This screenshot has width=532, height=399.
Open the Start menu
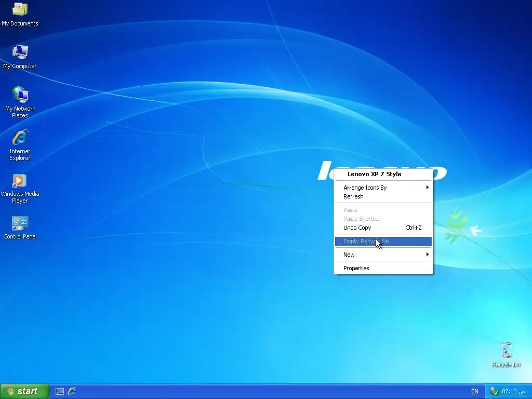[24, 391]
